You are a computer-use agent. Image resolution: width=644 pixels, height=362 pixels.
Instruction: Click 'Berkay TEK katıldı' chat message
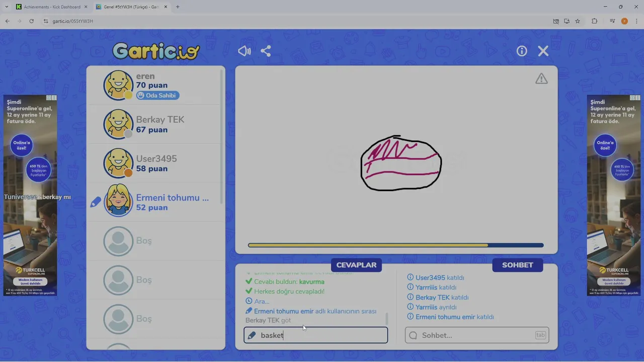pyautogui.click(x=438, y=297)
